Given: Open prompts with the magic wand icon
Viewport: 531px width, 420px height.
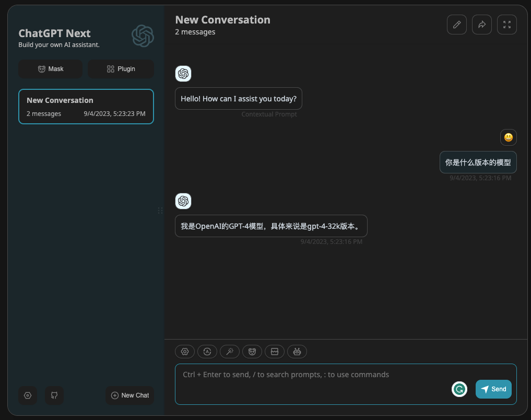Looking at the screenshot, I should coord(230,352).
